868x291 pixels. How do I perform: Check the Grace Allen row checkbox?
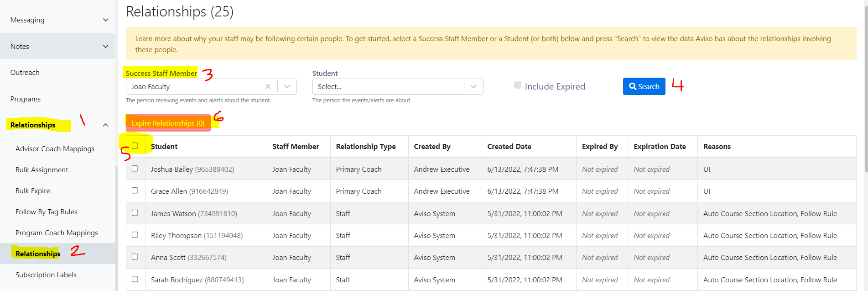135,190
